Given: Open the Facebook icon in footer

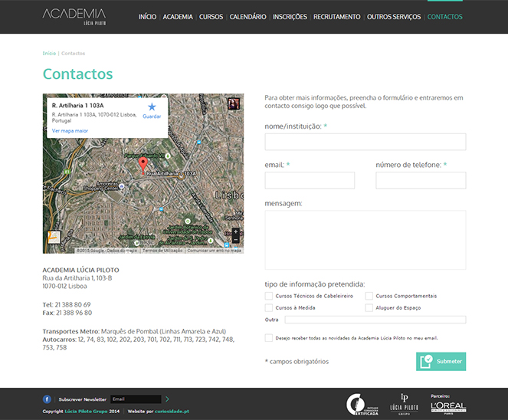Looking at the screenshot, I should [47, 399].
